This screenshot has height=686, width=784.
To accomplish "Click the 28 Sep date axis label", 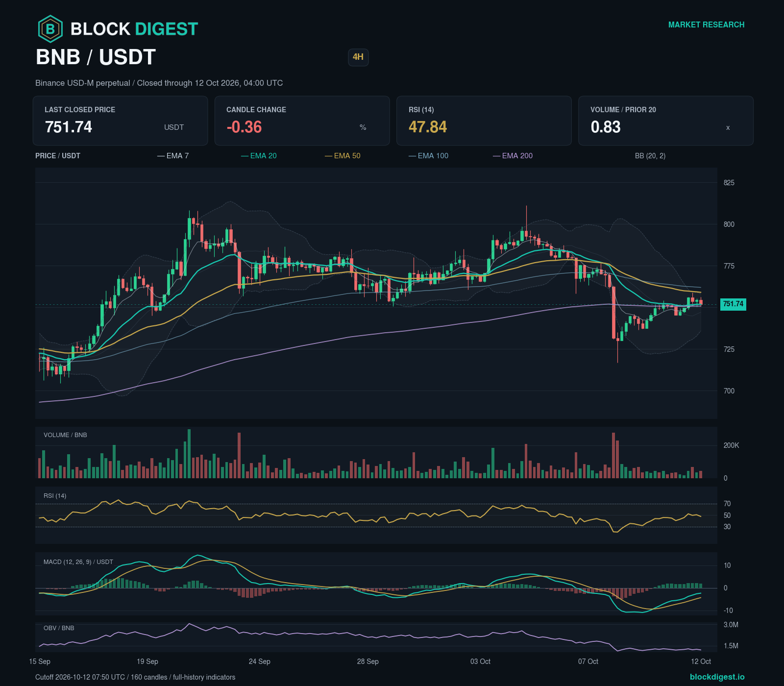I will [368, 661].
